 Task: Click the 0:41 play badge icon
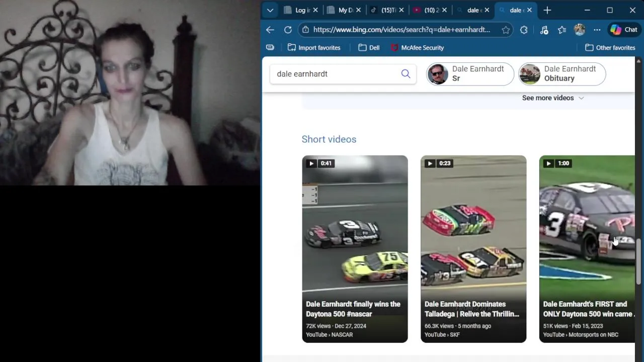click(311, 163)
